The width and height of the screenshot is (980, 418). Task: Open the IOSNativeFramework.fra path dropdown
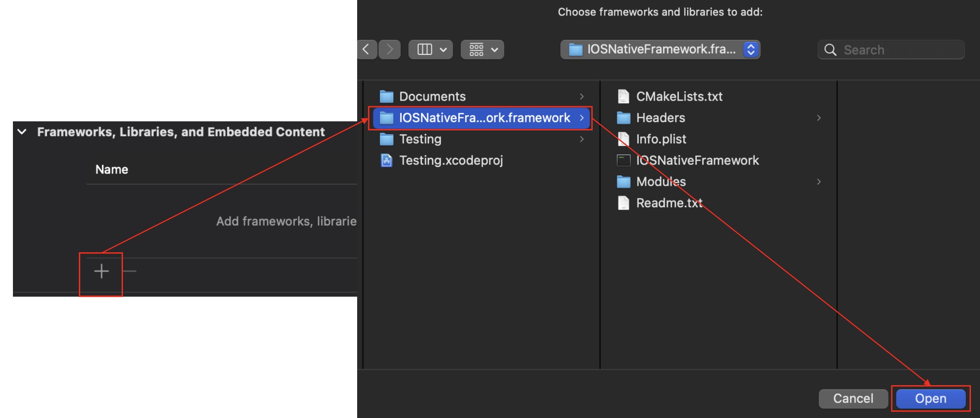pos(751,49)
